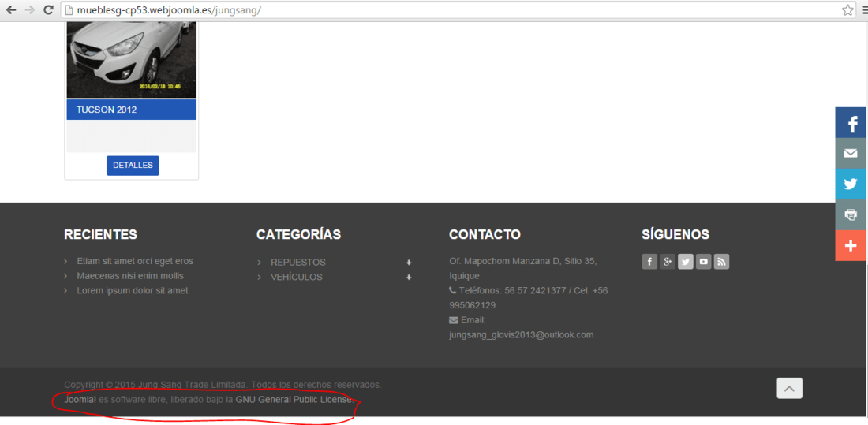Open Twitter icon under Síguenos
868x425 pixels.
click(x=685, y=262)
